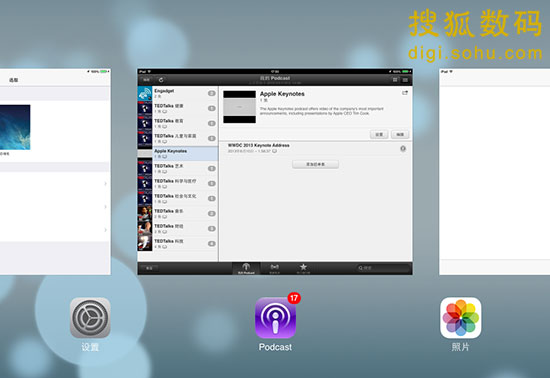Tap the Apple Keynotes heading in detail pane
Viewport: 550px width, 378px height.
(282, 94)
